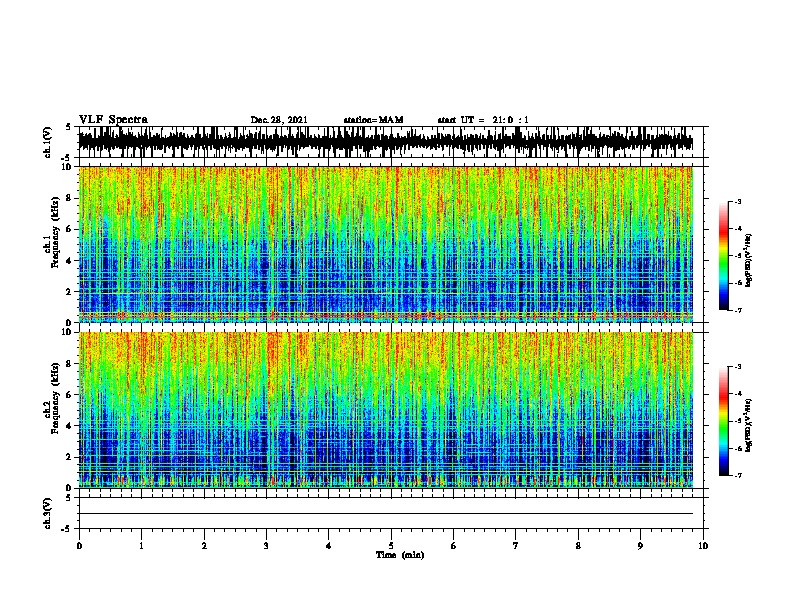792x612 pixels.
Task: Click the "6" kHz tick on ch.2 frequency axis
Action: pyautogui.click(x=70, y=394)
